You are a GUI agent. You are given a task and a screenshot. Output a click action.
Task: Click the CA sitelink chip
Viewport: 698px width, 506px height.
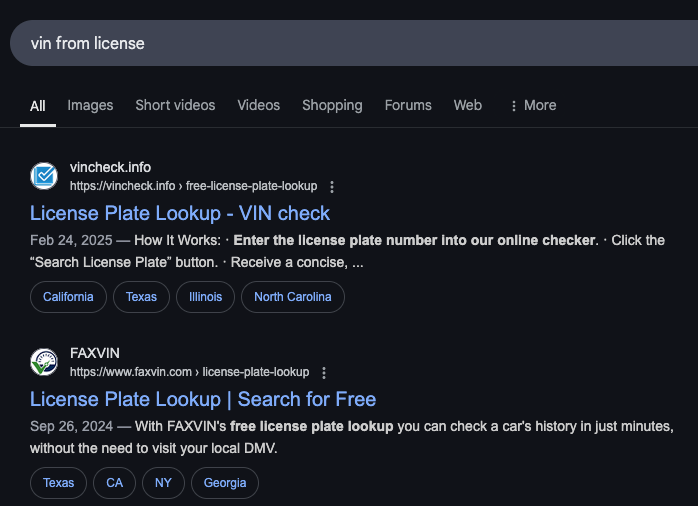(114, 483)
